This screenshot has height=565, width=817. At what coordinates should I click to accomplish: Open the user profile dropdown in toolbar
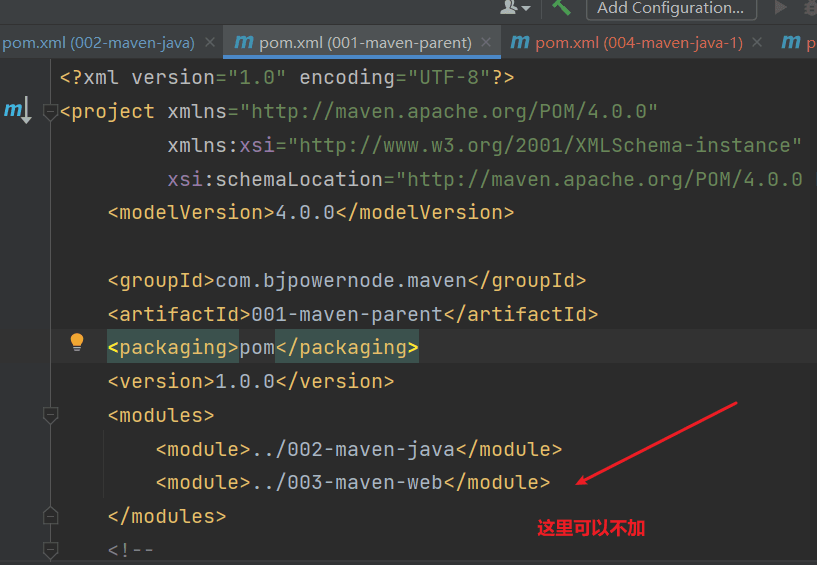click(515, 7)
